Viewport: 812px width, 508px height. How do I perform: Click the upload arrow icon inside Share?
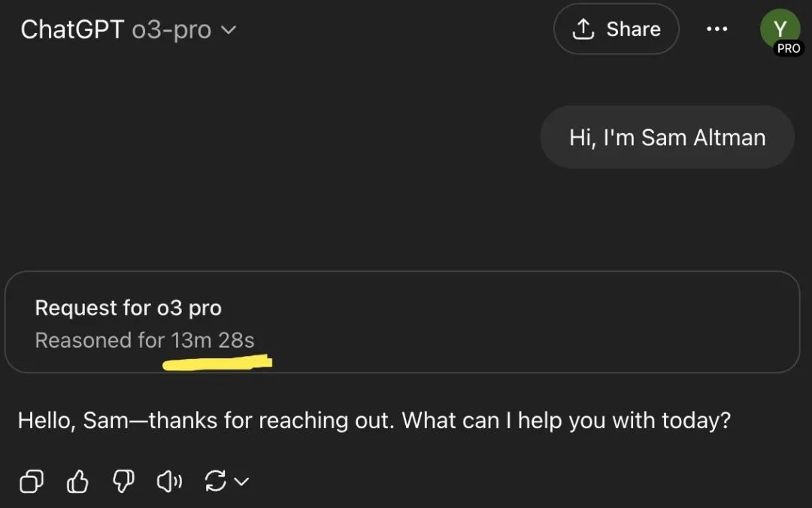pos(583,29)
